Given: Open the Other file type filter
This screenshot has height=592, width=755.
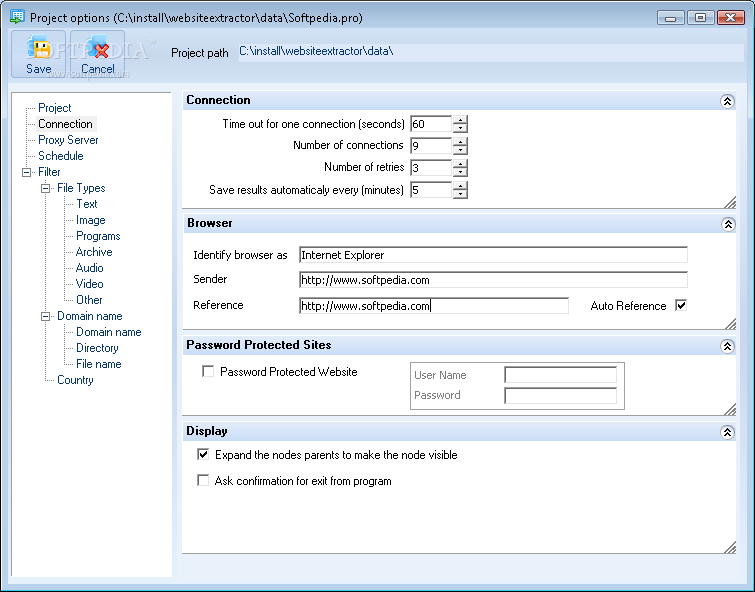Looking at the screenshot, I should click(89, 300).
